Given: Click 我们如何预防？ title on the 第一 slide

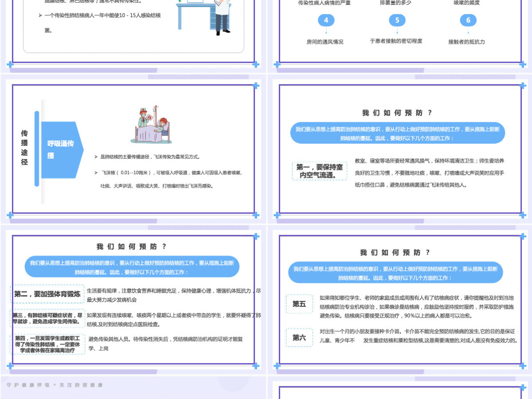Looking at the screenshot, I should [397, 113].
